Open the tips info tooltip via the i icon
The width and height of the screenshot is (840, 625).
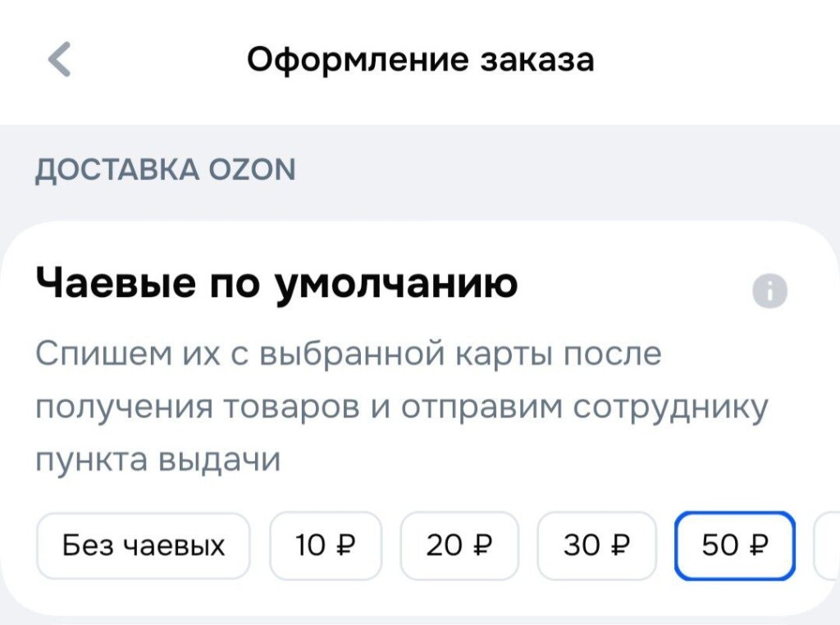point(769,290)
